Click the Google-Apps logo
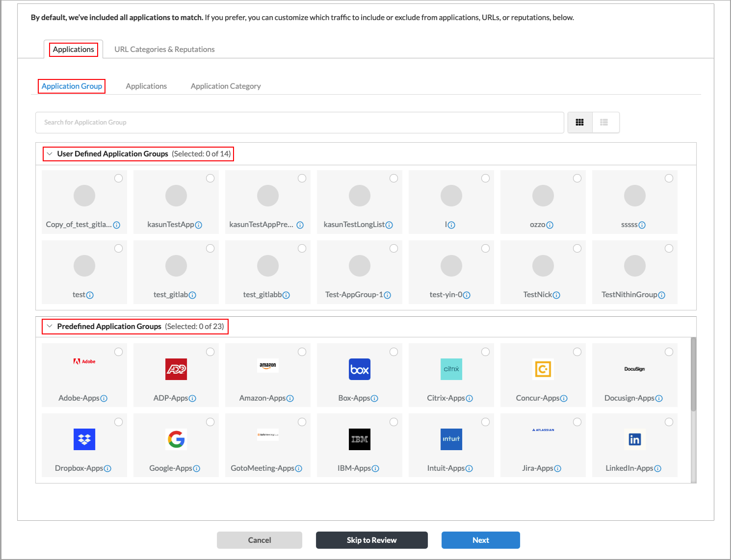Image resolution: width=731 pixels, height=560 pixels. coord(176,439)
